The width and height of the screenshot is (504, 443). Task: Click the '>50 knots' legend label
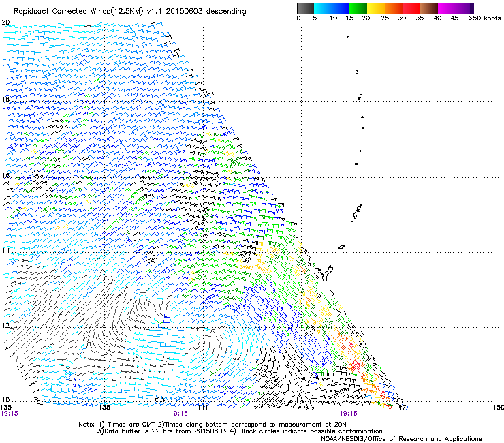(x=484, y=18)
